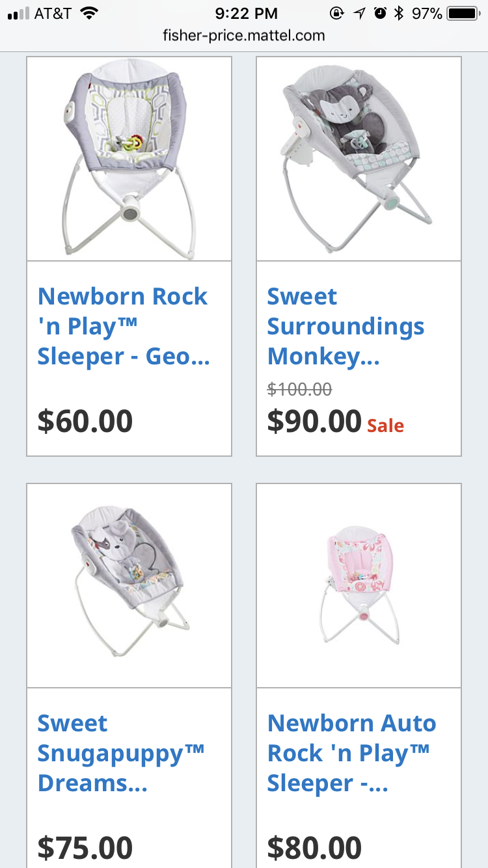Screen dimensions: 488x868
Task: Open Newborn Rock 'n Play Sleeper - Geo link
Action: tap(124, 327)
